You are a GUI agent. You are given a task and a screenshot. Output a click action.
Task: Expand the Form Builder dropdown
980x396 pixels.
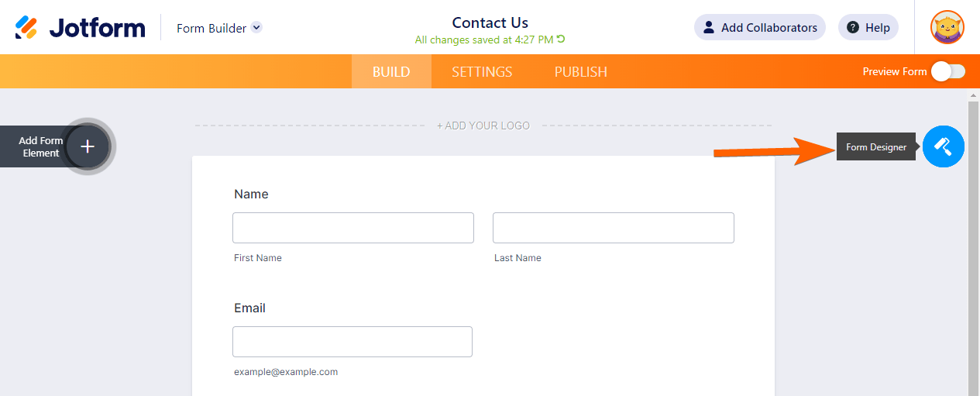pyautogui.click(x=256, y=28)
